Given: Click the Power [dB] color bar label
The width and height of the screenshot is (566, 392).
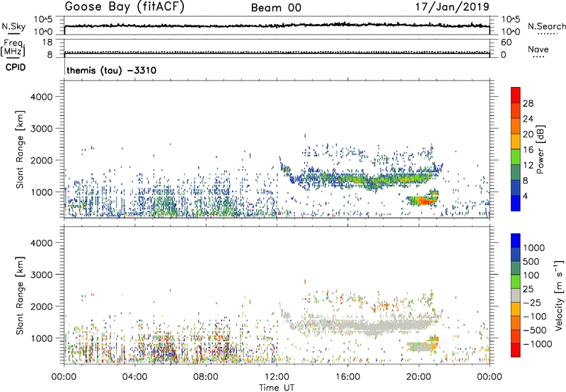Looking at the screenshot, I should point(541,149).
